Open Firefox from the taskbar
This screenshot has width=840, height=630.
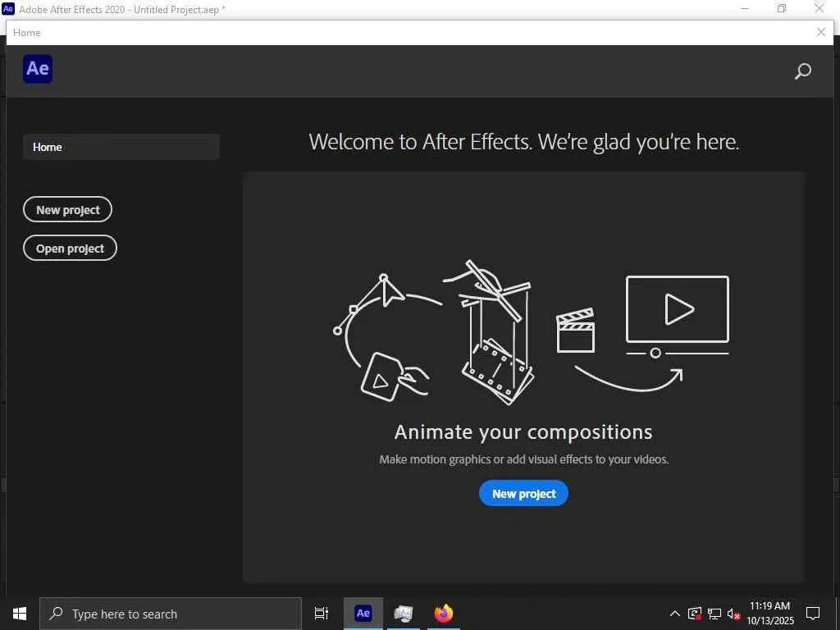pos(444,614)
